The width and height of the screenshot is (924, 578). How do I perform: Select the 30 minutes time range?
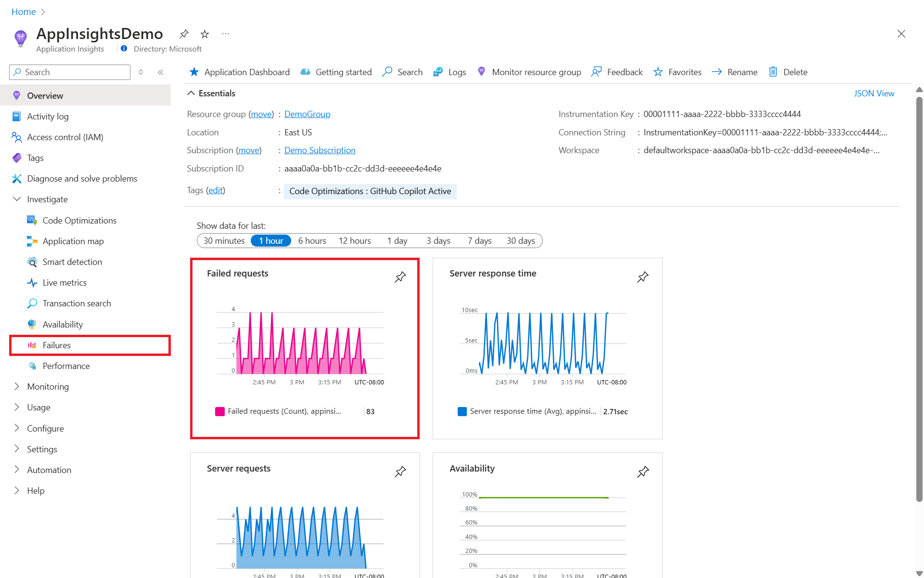224,241
